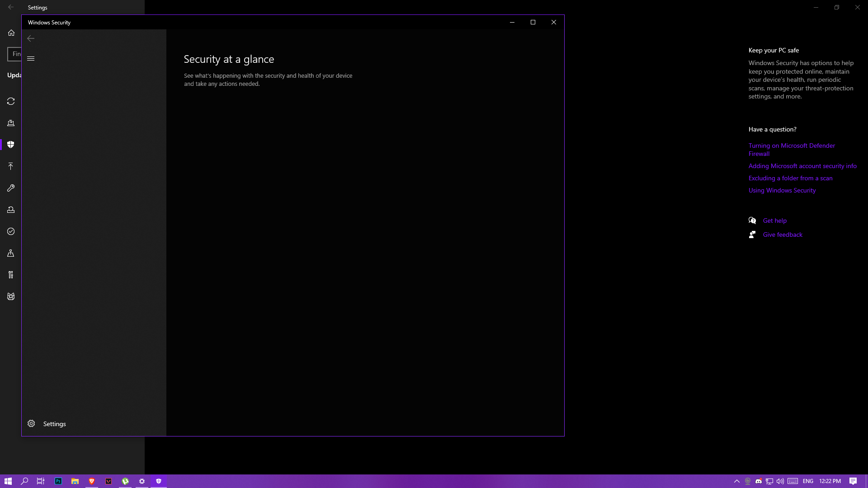868x488 pixels.
Task: Open Find my device icon in Settings sidebar
Action: tap(11, 253)
